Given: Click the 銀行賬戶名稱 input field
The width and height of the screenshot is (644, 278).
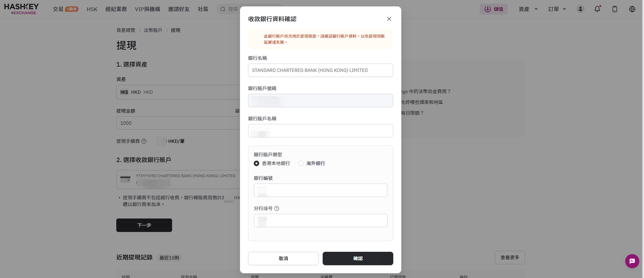Looking at the screenshot, I should [320, 131].
